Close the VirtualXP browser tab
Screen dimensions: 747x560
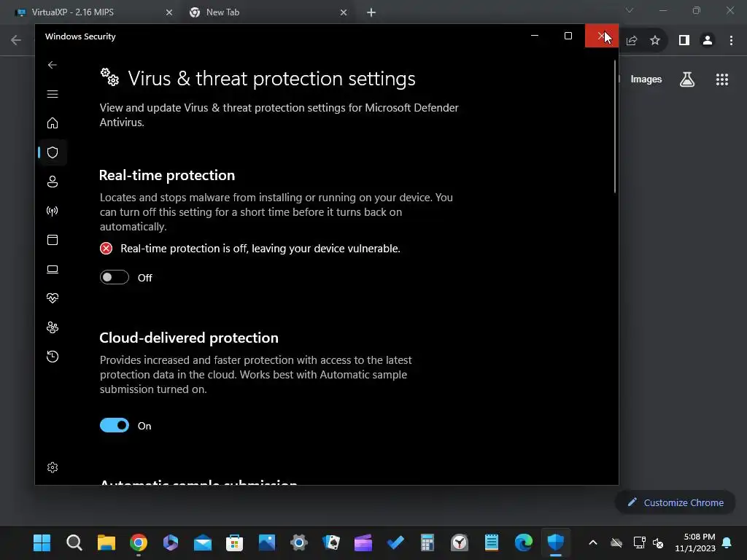pos(169,12)
